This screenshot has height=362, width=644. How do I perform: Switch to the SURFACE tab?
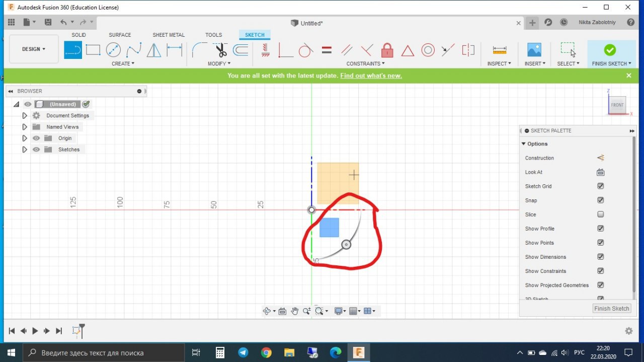coord(120,35)
